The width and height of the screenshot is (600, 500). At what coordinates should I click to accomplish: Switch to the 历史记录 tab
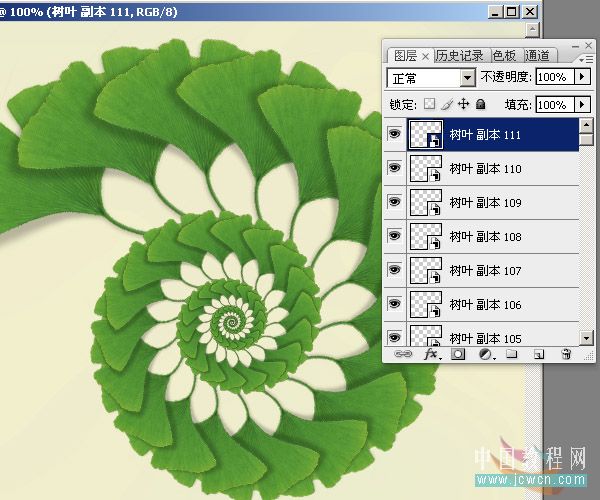pyautogui.click(x=459, y=56)
